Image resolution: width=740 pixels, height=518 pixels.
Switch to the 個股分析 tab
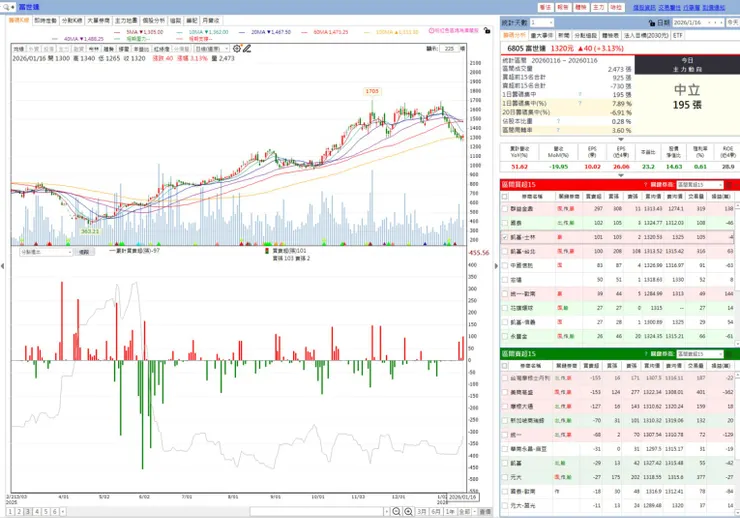point(154,20)
